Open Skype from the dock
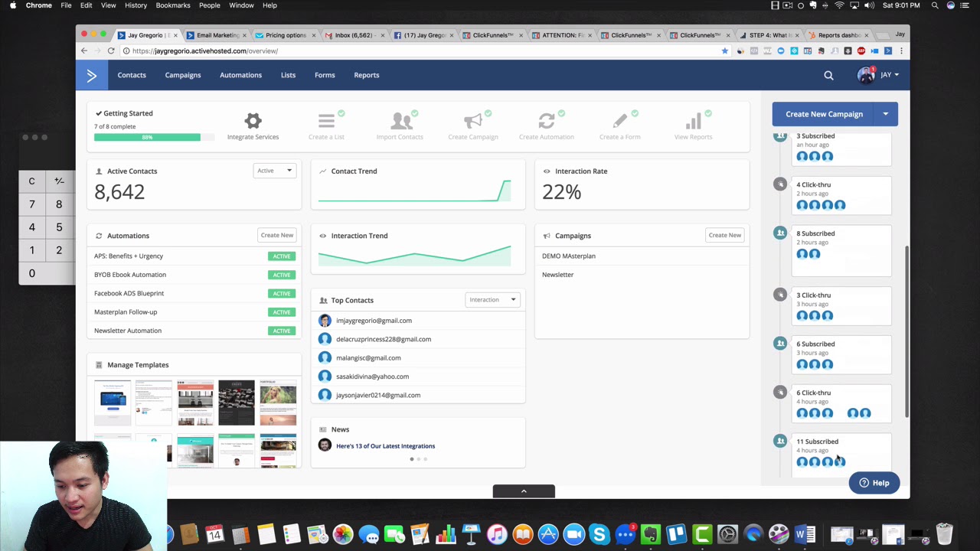Screen dimensions: 980x551 click(599, 533)
